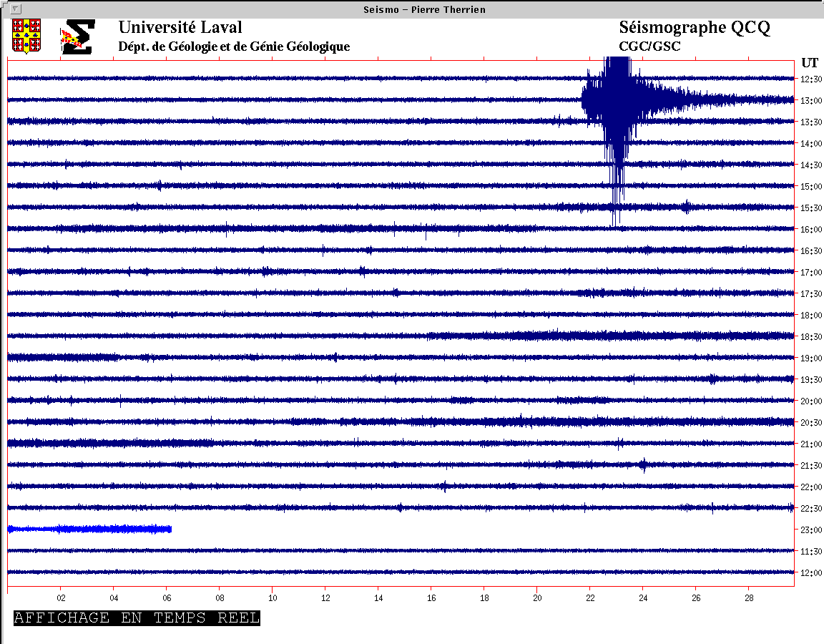Click the UT timezone label
The width and height of the screenshot is (824, 644).
point(810,62)
